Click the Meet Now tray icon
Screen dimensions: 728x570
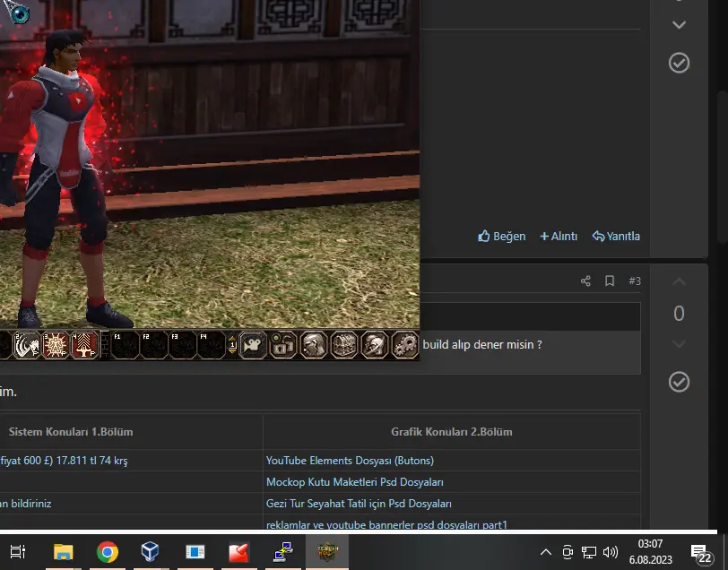coord(568,552)
